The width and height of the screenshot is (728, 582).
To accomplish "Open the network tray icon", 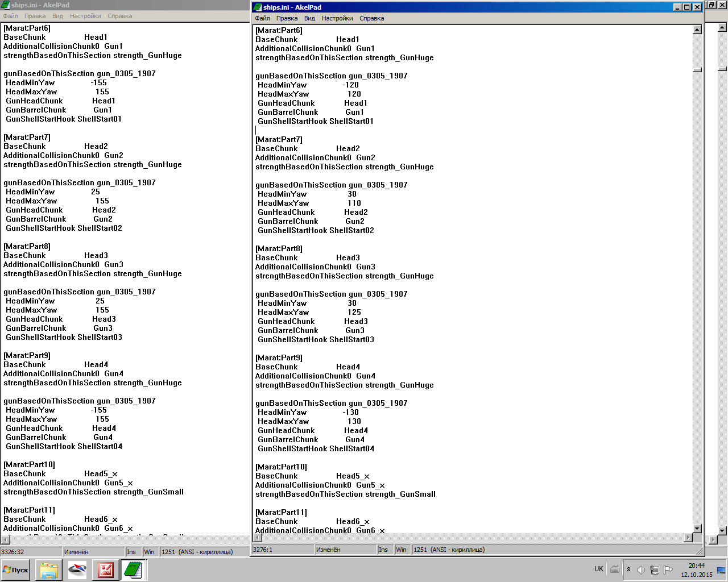I will pyautogui.click(x=655, y=569).
